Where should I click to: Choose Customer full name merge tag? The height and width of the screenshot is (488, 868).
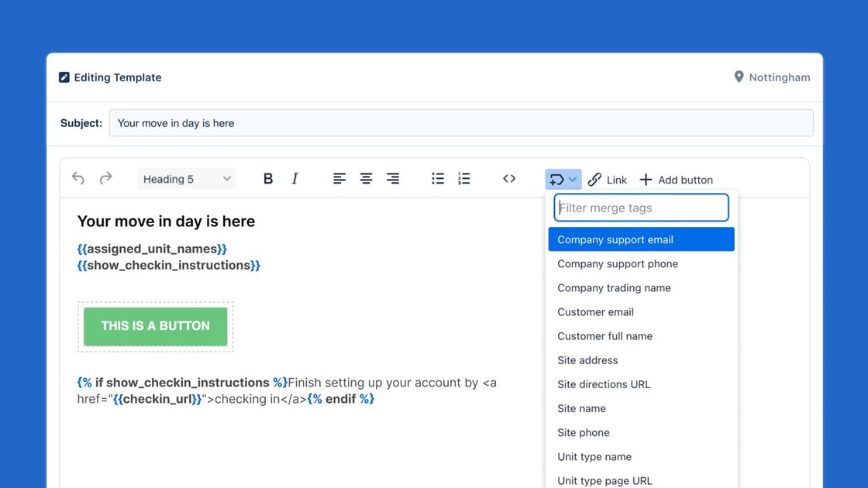(604, 336)
